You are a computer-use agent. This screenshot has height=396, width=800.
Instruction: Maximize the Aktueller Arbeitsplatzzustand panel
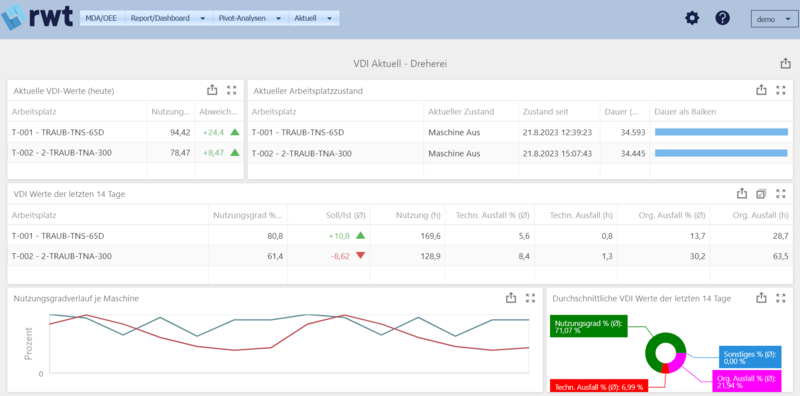[781, 90]
